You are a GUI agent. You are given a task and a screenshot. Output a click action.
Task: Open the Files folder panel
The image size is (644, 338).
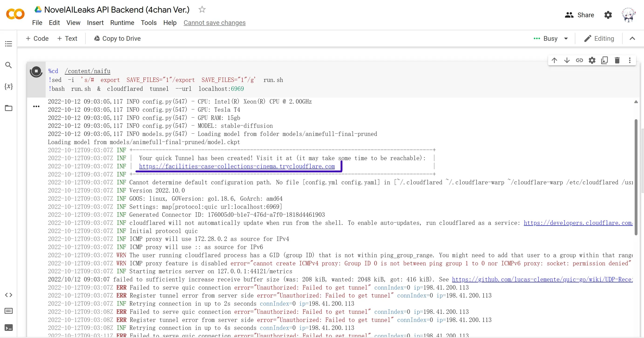(x=9, y=108)
